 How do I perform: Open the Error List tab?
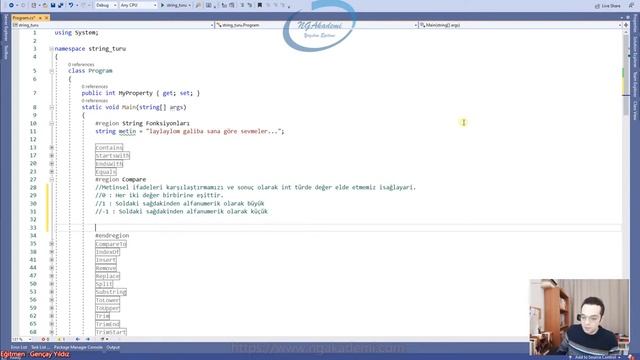19,347
